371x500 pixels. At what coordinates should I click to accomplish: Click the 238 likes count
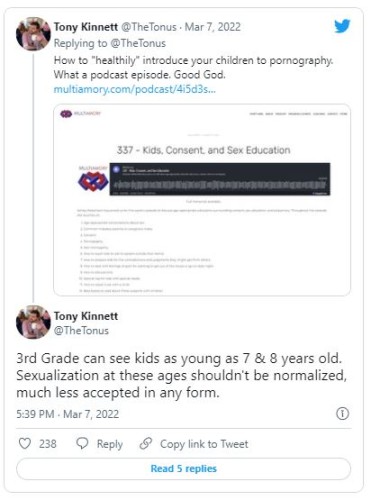(x=48, y=444)
